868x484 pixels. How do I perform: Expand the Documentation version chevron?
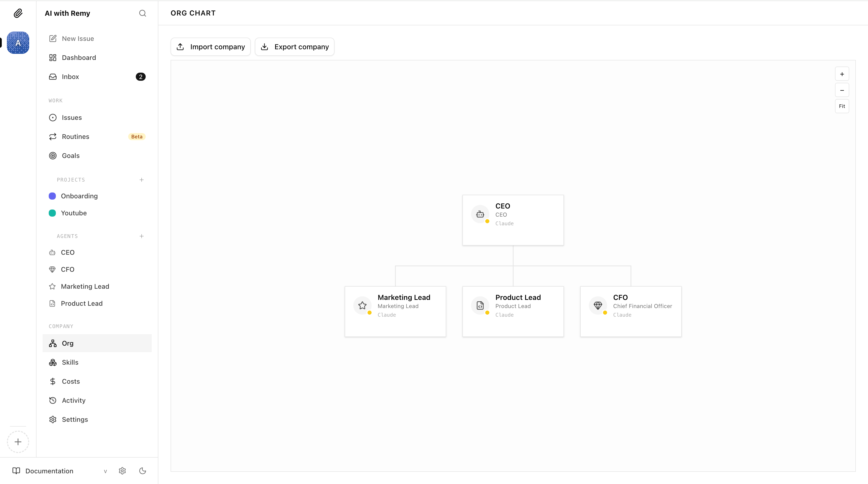(105, 471)
